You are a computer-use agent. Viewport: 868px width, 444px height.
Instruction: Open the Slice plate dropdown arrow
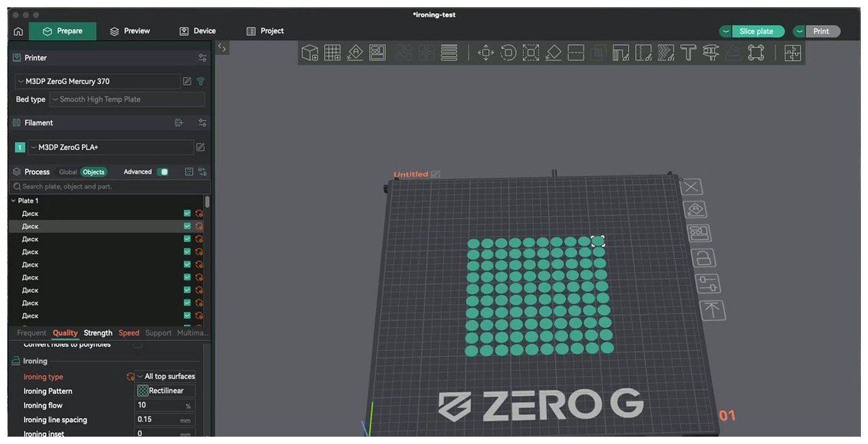(726, 31)
